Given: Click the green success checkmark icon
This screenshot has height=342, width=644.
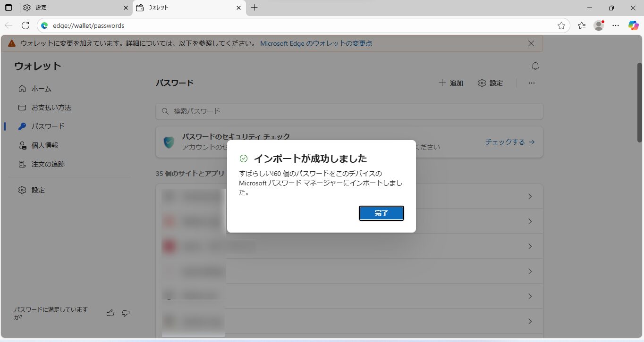Looking at the screenshot, I should pos(244,158).
